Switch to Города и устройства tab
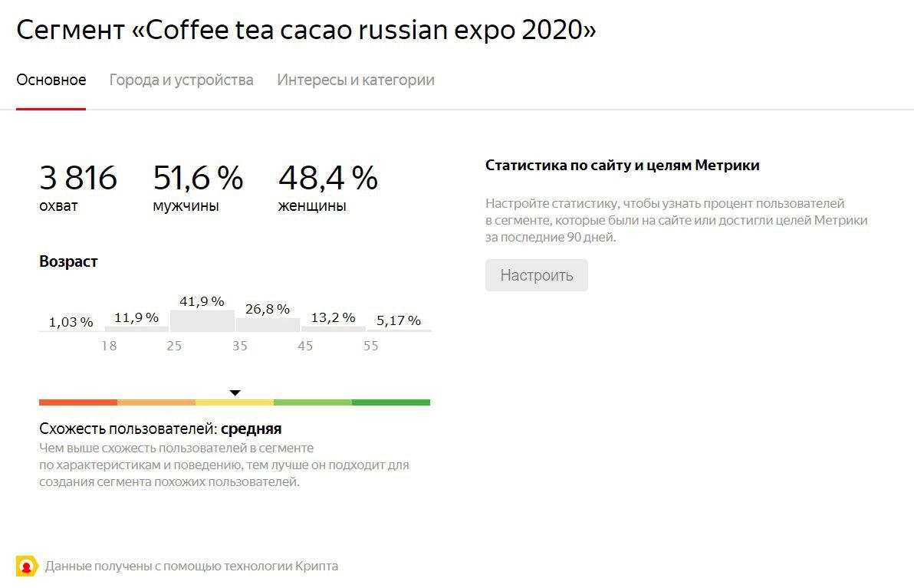The image size is (914, 588). (x=181, y=80)
